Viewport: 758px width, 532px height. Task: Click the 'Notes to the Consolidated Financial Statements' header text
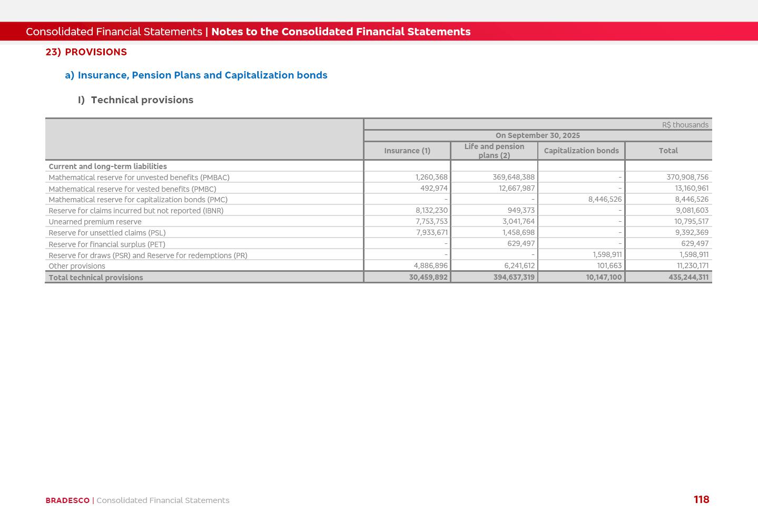pos(341,32)
